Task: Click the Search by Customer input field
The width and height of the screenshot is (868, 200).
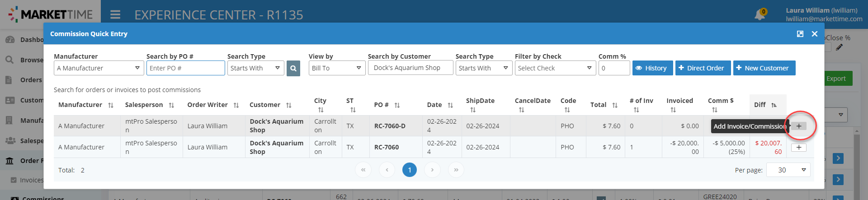Action: [410, 68]
